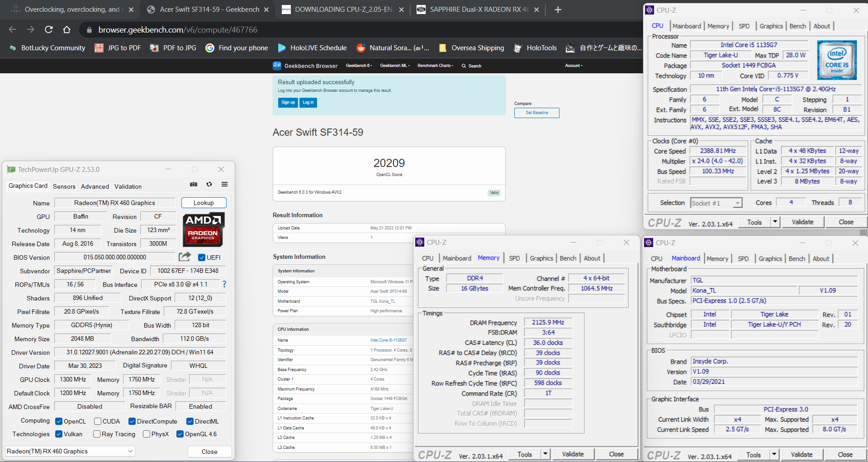This screenshot has width=868, height=462.
Task: Click the BIOS export share icon in GPU-Z
Action: coord(185,257)
